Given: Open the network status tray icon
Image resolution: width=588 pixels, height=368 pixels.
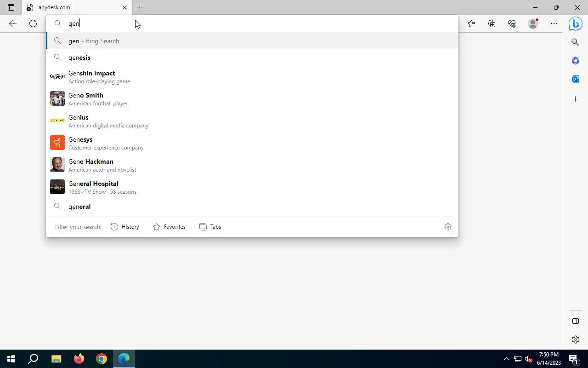Looking at the screenshot, I should (518, 359).
